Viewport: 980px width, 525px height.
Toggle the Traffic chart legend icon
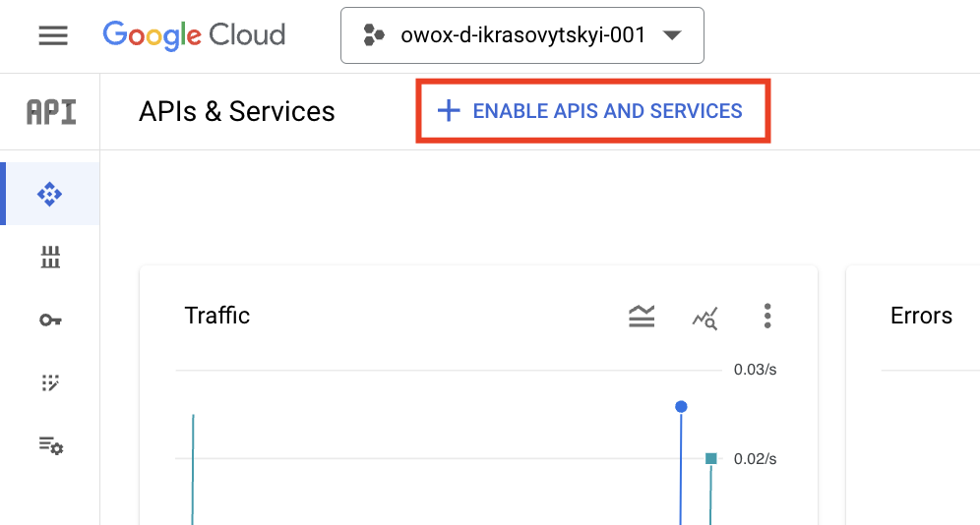(642, 316)
